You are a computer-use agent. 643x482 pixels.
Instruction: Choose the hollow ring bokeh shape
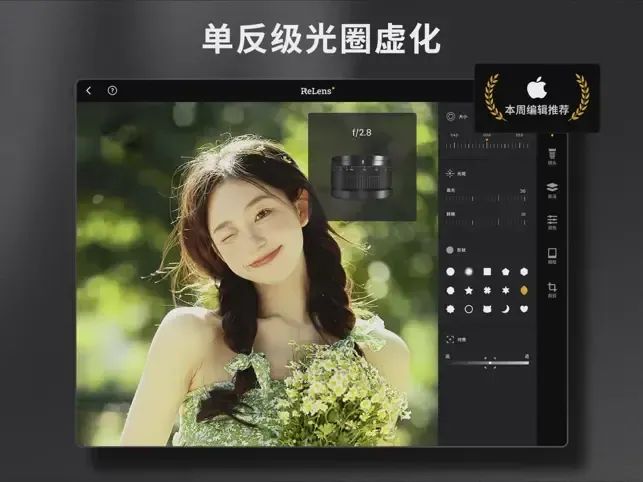469,309
